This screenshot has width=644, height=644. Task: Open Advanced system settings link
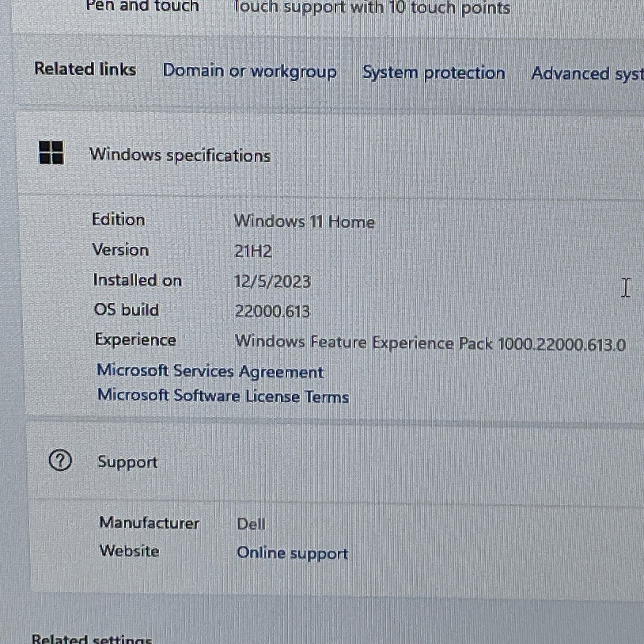pyautogui.click(x=587, y=74)
